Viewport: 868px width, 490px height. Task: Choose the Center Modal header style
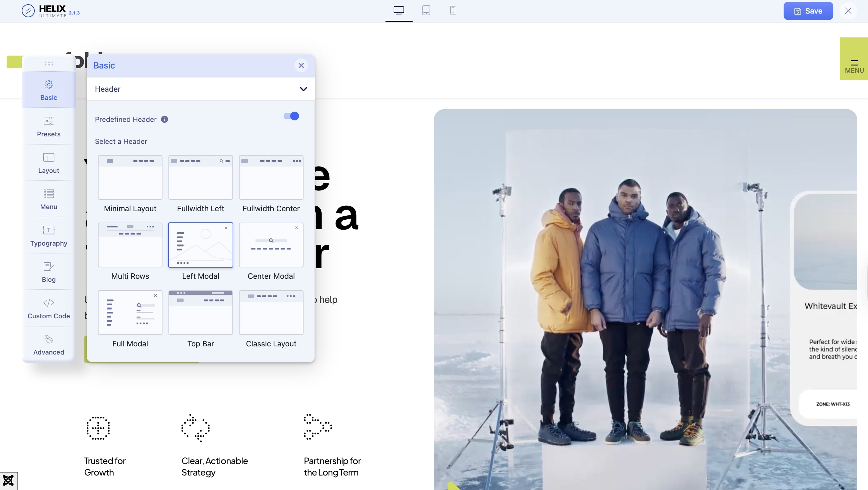click(x=271, y=245)
